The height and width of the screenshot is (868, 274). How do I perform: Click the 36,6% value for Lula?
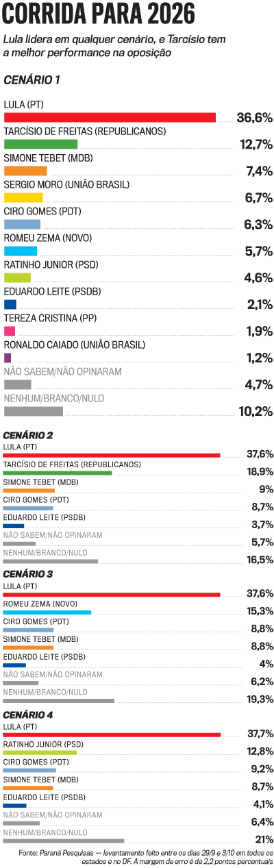255,118
